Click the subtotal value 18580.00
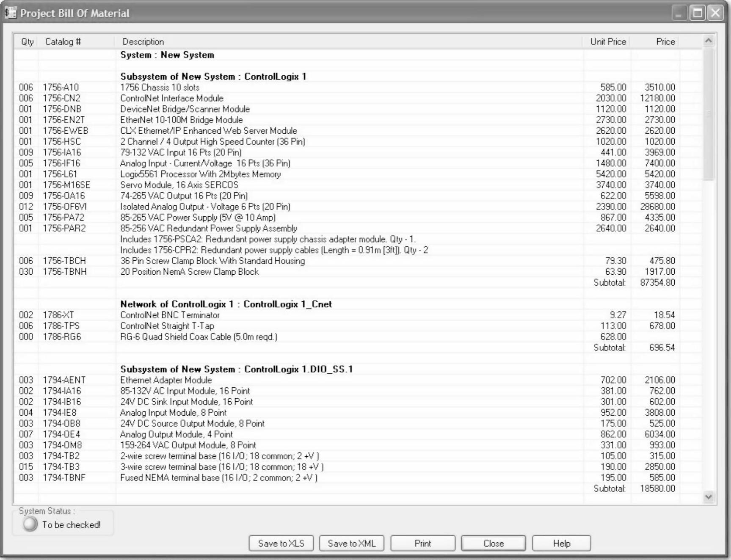 [658, 488]
